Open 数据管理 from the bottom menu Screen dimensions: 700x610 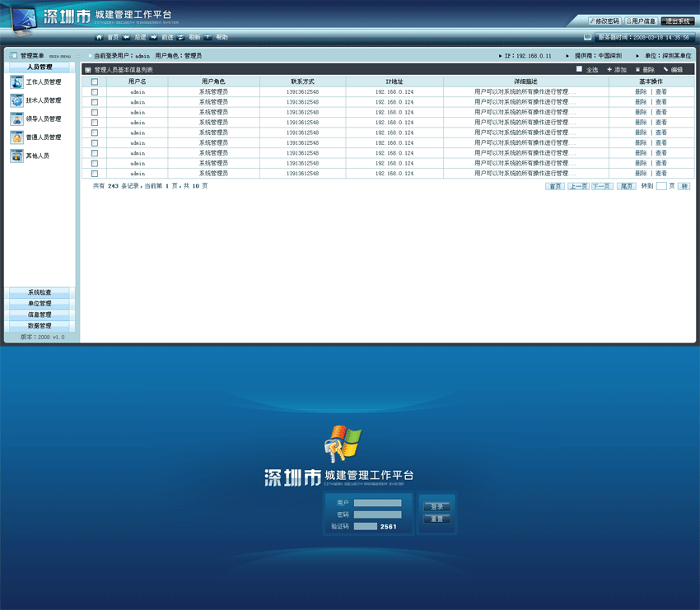(x=40, y=324)
